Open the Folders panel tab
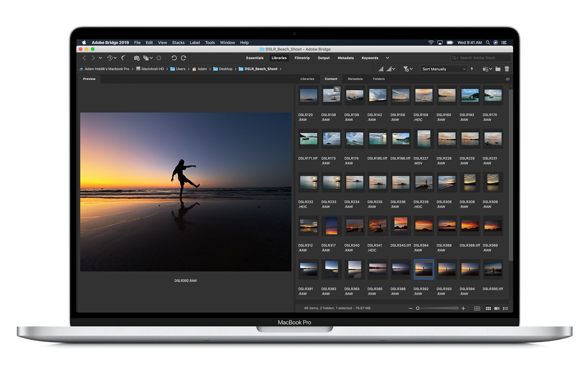 379,79
